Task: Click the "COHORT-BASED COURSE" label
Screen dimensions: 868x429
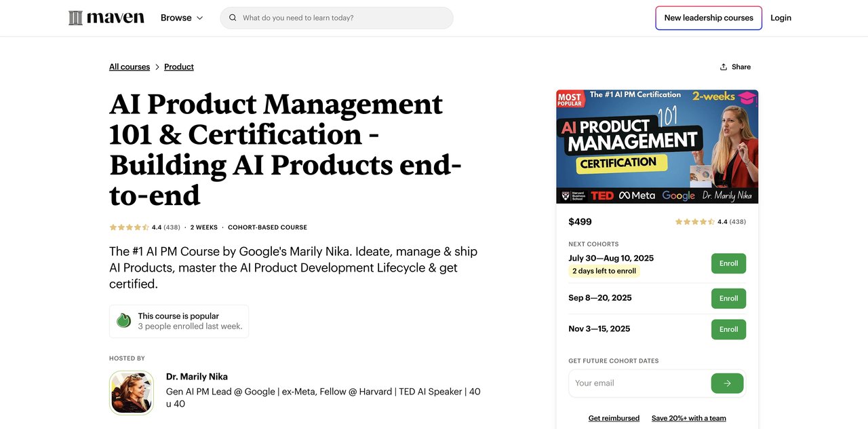Action: (x=267, y=227)
